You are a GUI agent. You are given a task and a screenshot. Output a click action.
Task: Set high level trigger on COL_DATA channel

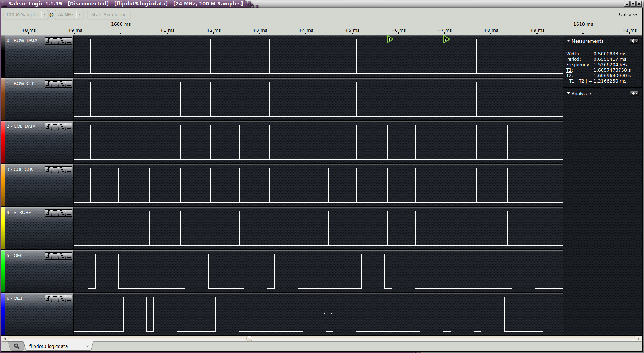(55, 127)
